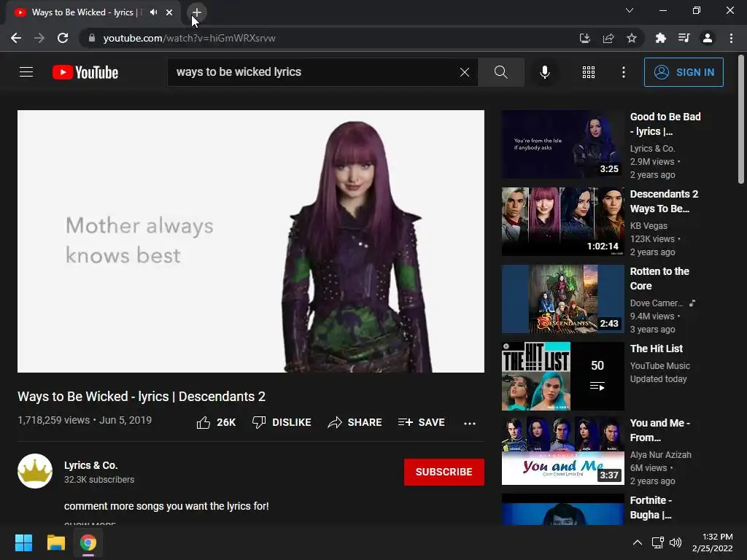Open YouTube settings three-dot menu
Screen dimensions: 747x560
coord(624,72)
